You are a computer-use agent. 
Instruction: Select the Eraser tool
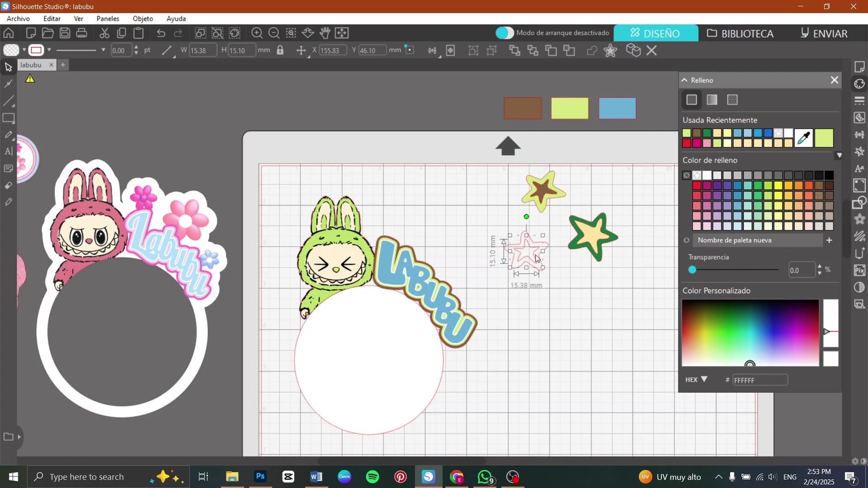(8, 185)
